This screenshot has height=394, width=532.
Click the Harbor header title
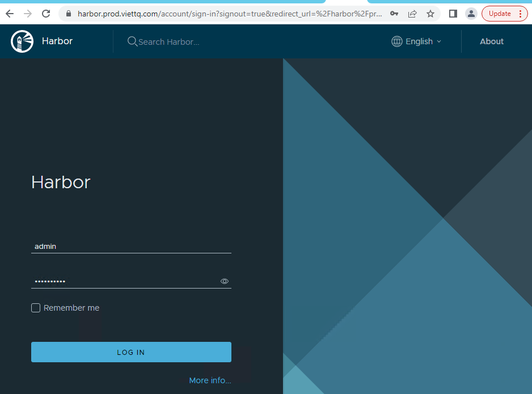tap(57, 41)
